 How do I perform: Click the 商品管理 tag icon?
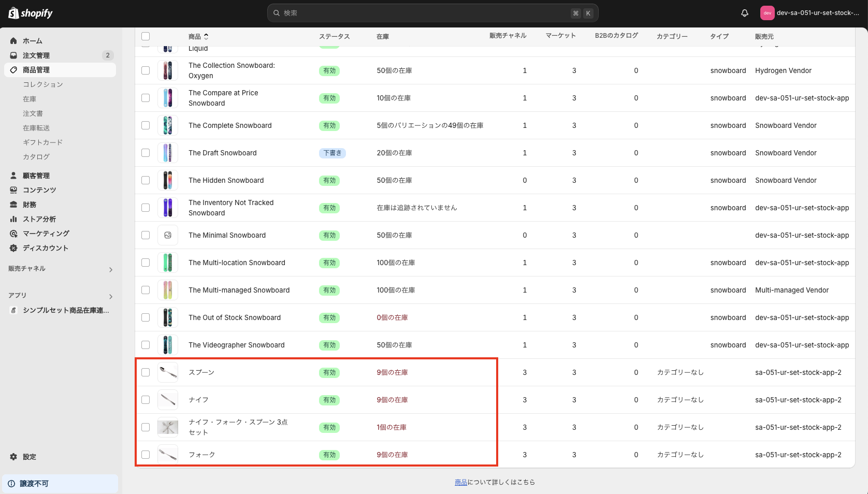13,70
